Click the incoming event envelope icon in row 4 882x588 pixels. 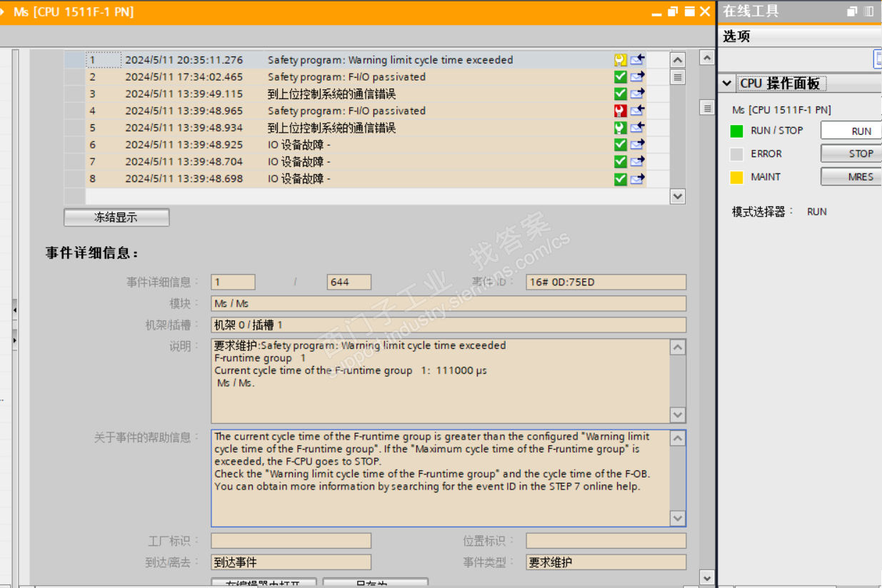pos(637,111)
